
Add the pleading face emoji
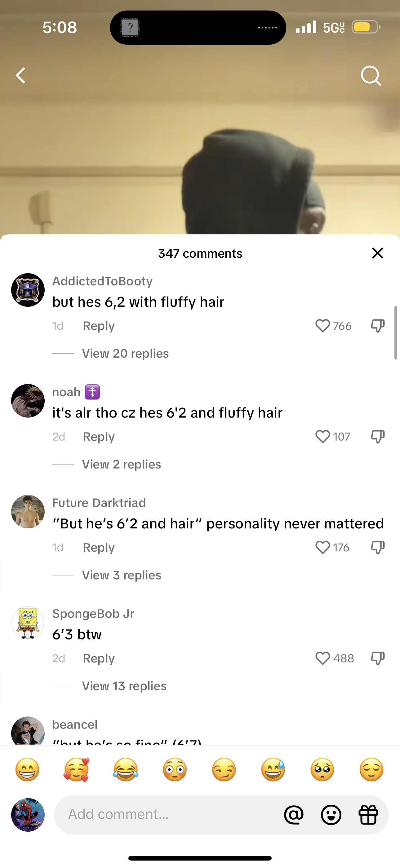tap(322, 770)
